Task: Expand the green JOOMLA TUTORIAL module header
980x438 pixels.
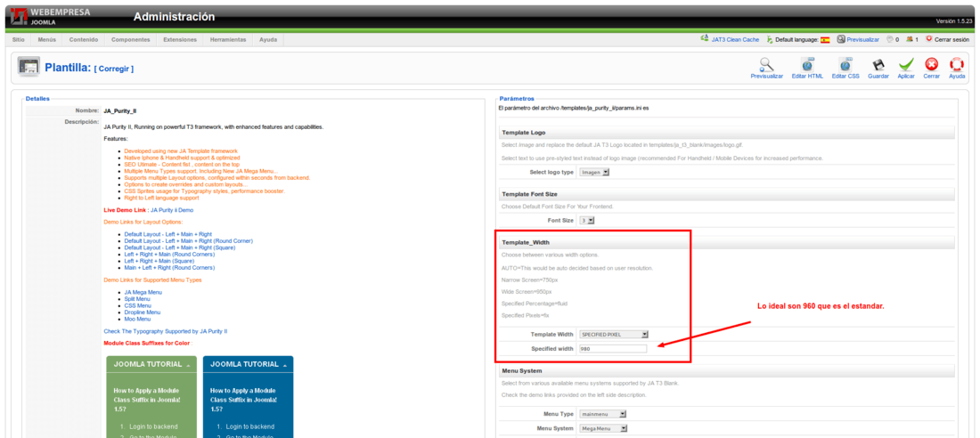Action: pos(151,364)
